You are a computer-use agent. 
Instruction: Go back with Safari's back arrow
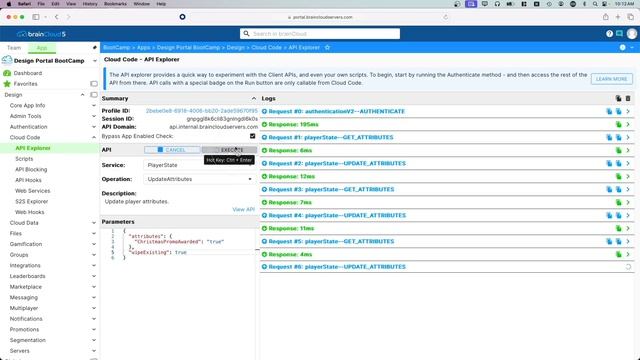tap(57, 17)
